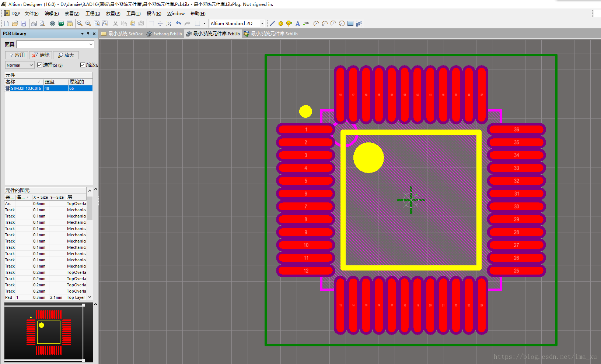Click the Place Fill rectangle tool
The width and height of the screenshot is (601, 364).
[350, 24]
